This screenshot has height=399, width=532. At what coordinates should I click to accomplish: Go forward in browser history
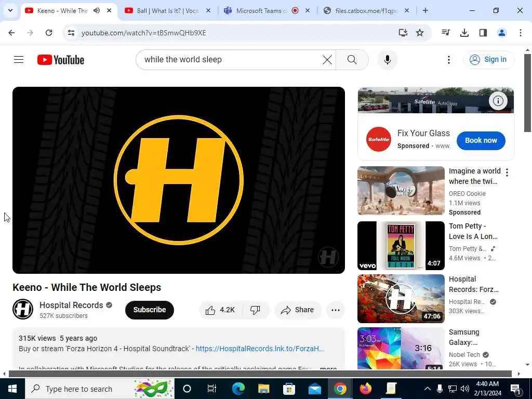[30, 33]
